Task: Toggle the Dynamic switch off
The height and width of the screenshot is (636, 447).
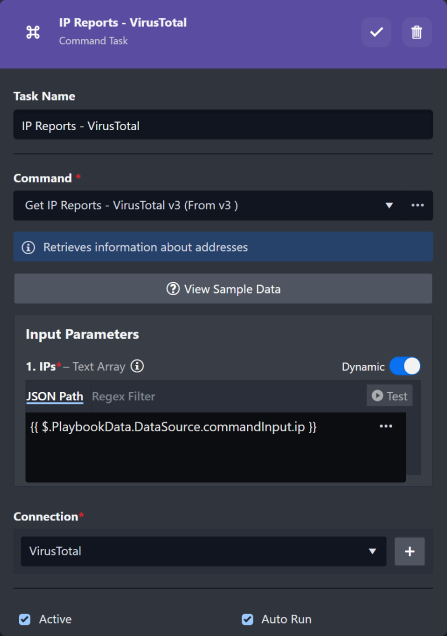Action: (x=405, y=366)
